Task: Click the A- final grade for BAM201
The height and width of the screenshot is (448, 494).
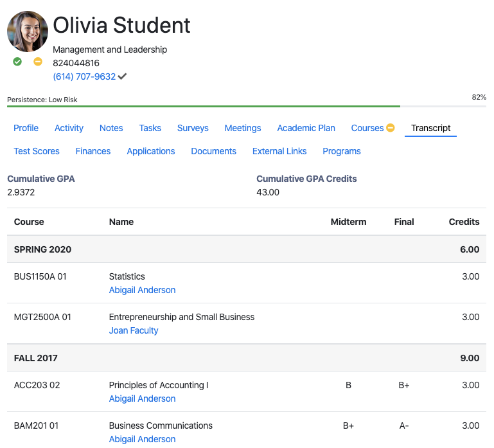Action: [404, 426]
